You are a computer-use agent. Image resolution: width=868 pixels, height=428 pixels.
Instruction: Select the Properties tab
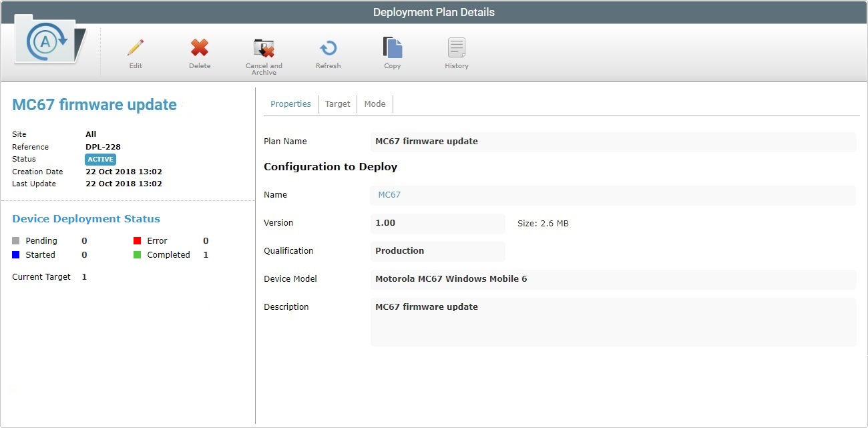click(x=290, y=103)
